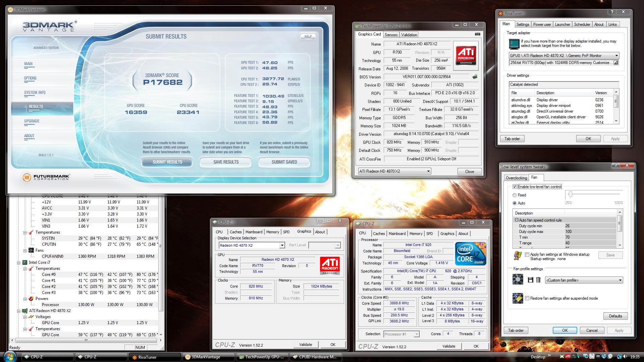
Task: Open CPU-Z Display Device Selection dropdown
Action: (x=252, y=245)
